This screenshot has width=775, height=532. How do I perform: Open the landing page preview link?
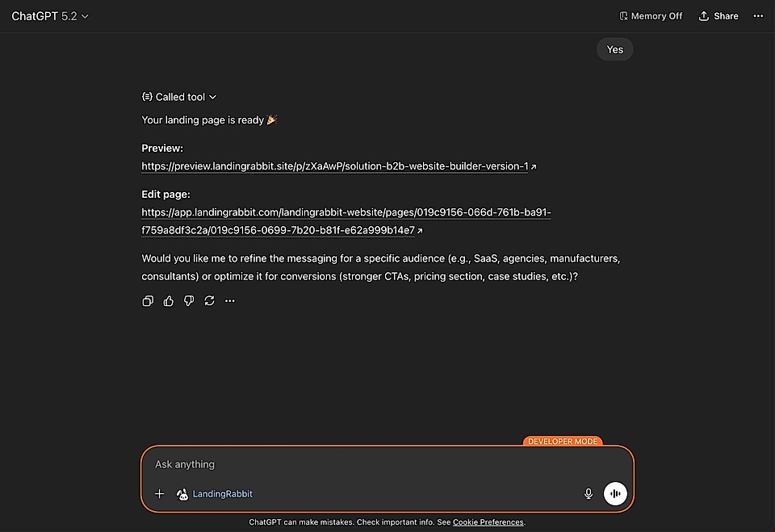coord(334,165)
